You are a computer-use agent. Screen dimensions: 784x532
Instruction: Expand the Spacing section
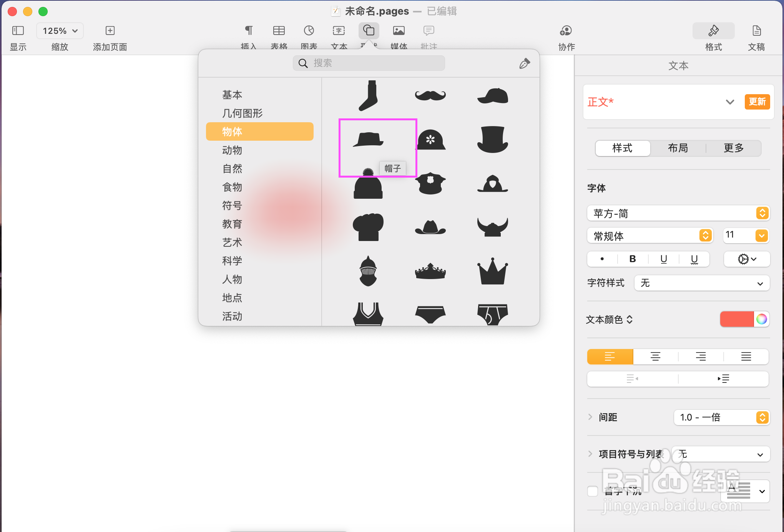[x=590, y=417]
